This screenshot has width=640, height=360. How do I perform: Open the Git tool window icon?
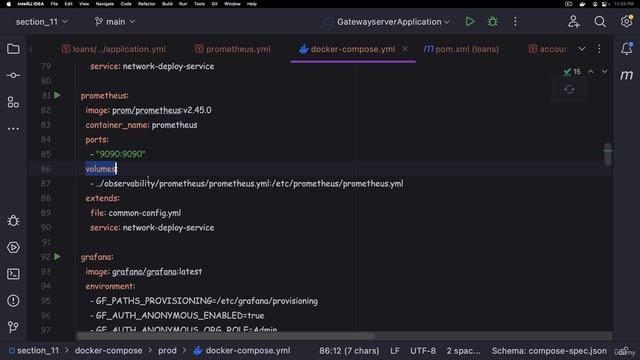tap(13, 327)
